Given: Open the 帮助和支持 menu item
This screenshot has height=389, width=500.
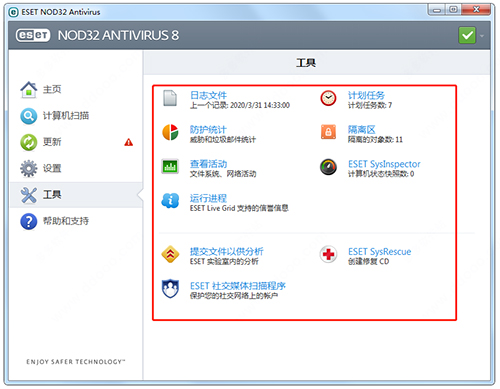Looking at the screenshot, I should coord(66,221).
